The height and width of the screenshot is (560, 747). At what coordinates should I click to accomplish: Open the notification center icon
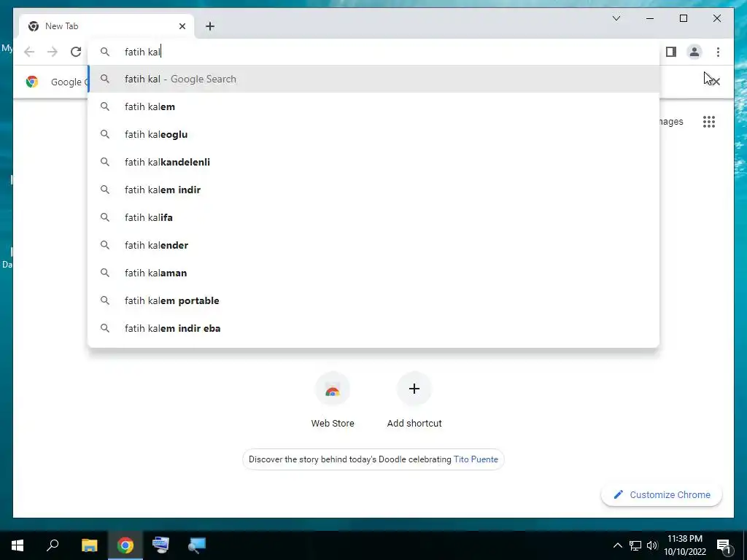pyautogui.click(x=724, y=545)
